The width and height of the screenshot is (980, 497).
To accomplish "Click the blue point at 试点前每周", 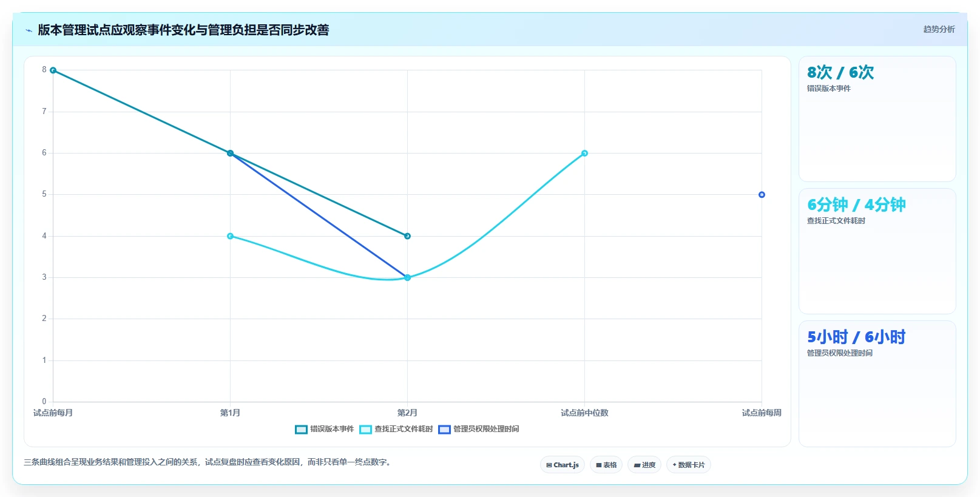I will [x=762, y=195].
